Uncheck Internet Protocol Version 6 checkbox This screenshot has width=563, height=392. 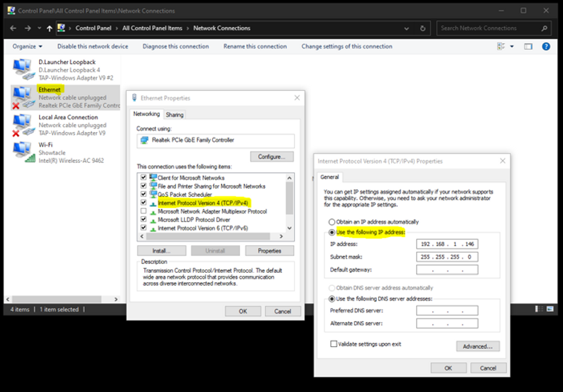click(x=144, y=228)
